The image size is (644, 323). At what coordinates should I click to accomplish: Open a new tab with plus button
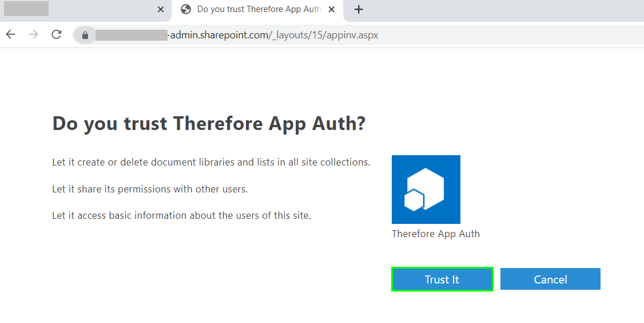click(359, 9)
